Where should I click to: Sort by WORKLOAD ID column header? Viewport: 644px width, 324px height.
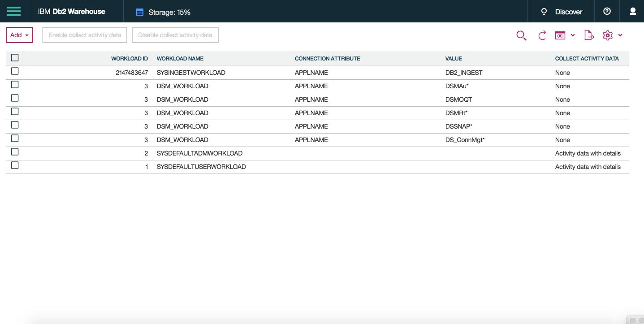pos(130,59)
